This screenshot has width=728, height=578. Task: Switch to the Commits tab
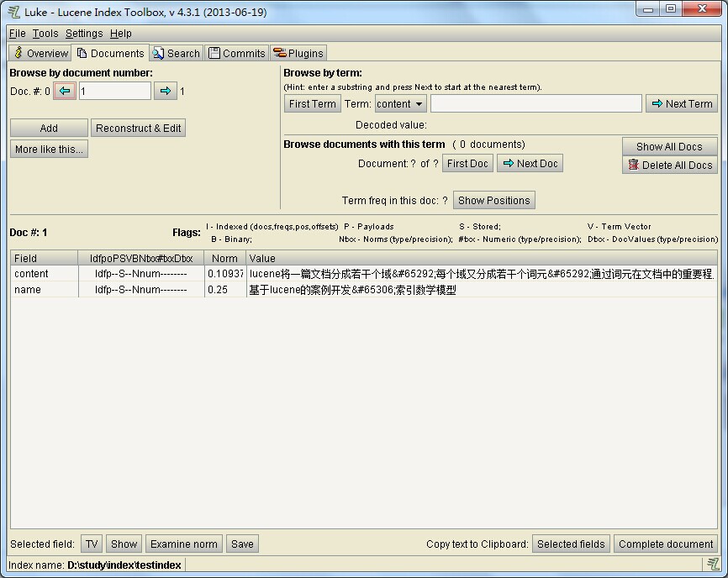tap(237, 53)
